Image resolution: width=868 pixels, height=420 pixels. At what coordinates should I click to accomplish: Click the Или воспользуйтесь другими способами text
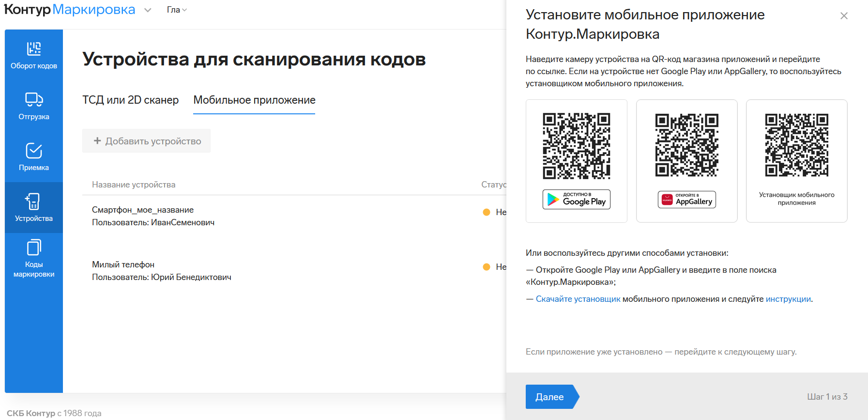click(x=627, y=253)
